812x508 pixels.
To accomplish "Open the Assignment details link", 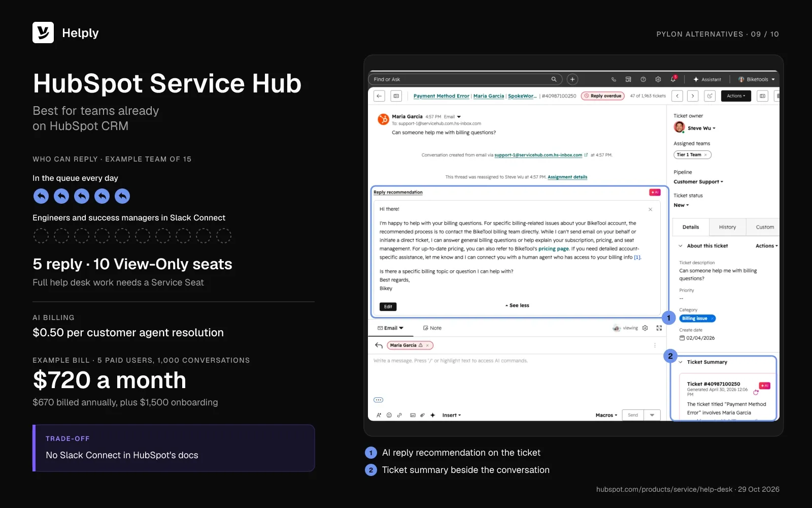I will (567, 177).
